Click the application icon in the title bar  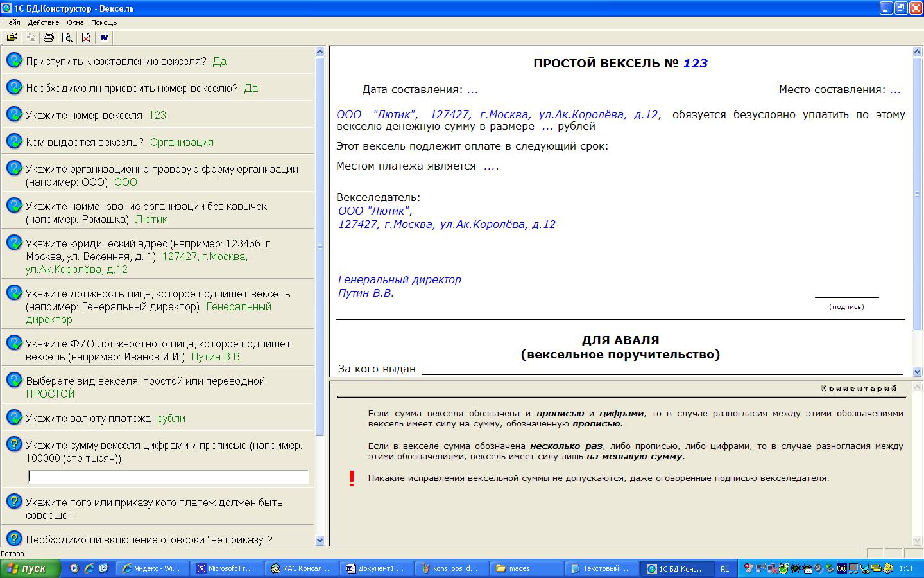7,8
